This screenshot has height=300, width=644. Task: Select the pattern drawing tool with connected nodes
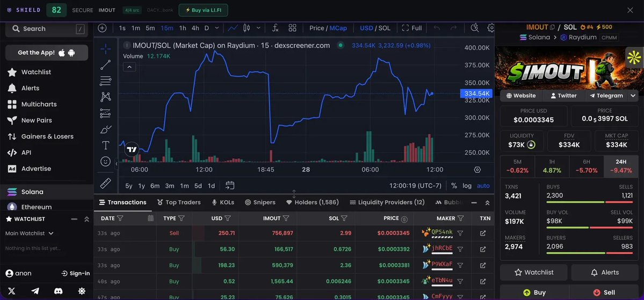(x=106, y=97)
